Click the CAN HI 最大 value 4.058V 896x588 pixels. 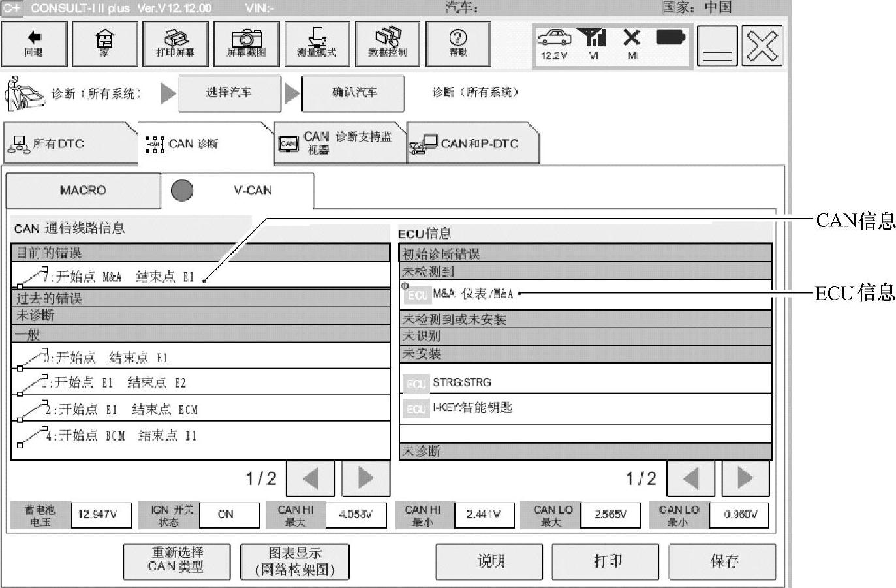356,515
